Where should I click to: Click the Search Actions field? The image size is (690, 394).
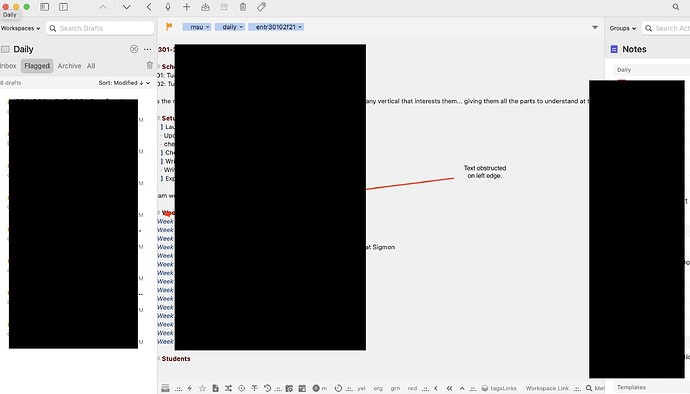pos(666,28)
